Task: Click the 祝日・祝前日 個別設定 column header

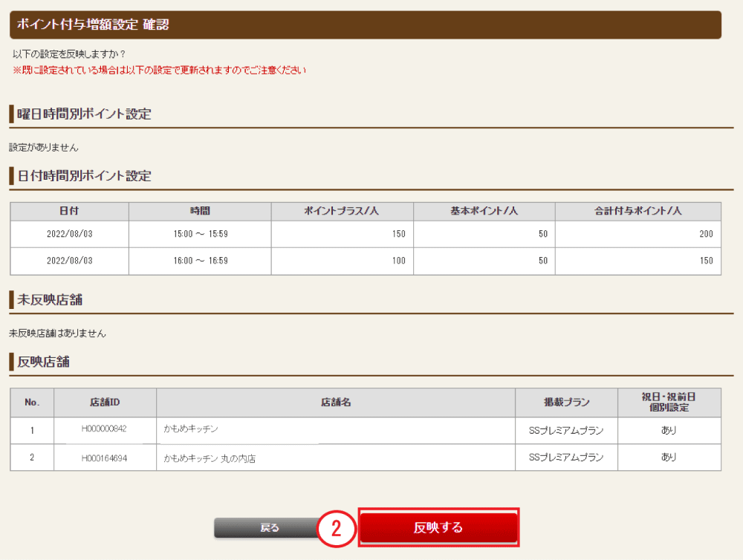Action: [669, 403]
